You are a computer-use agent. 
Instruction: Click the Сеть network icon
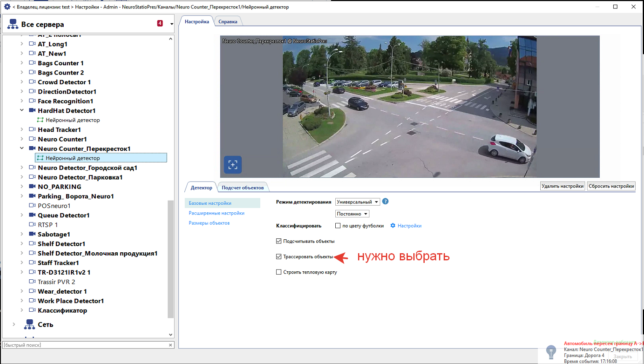(x=29, y=324)
